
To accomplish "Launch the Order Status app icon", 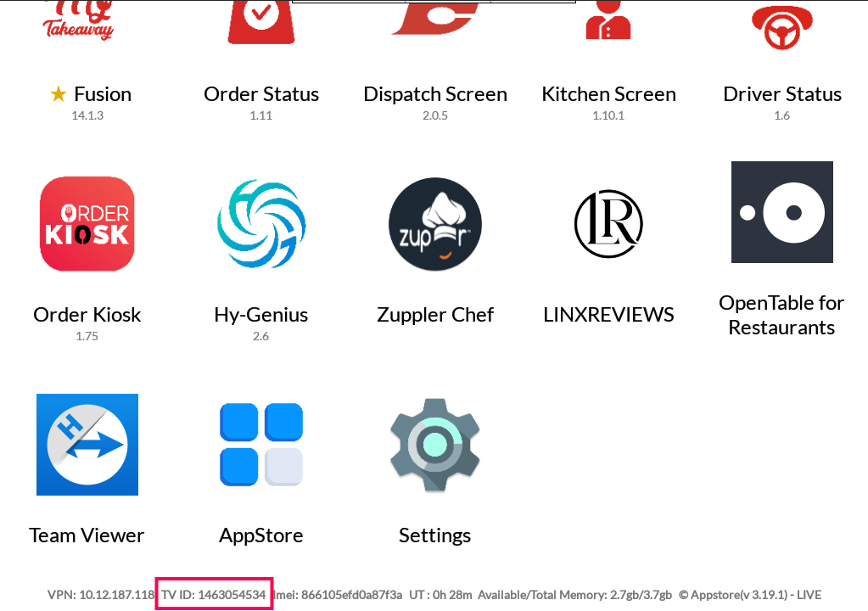I will click(x=261, y=21).
